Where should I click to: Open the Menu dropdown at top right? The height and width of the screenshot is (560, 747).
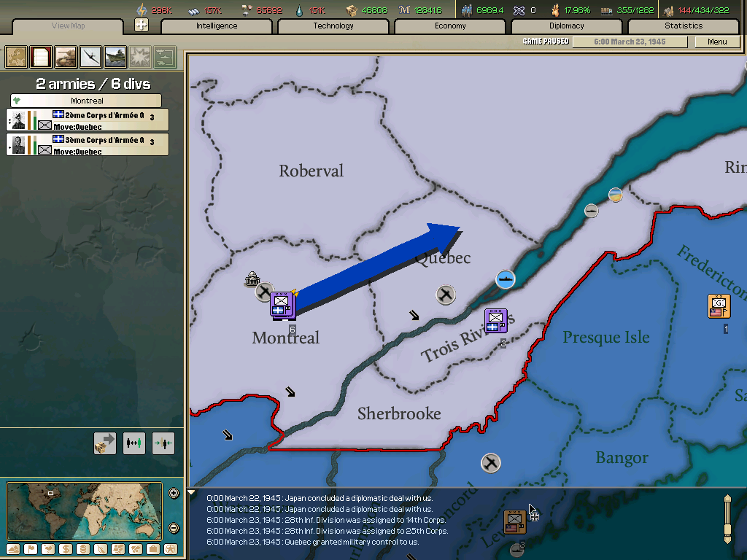717,42
